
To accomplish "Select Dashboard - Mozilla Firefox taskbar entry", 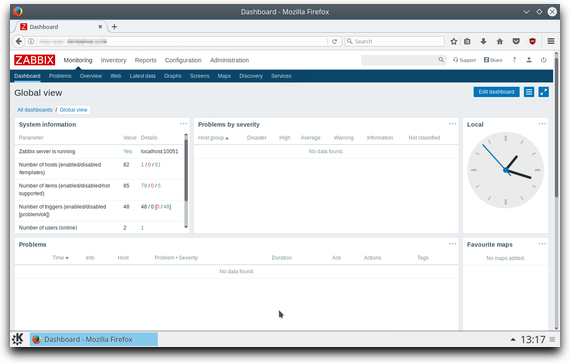I will (94, 339).
